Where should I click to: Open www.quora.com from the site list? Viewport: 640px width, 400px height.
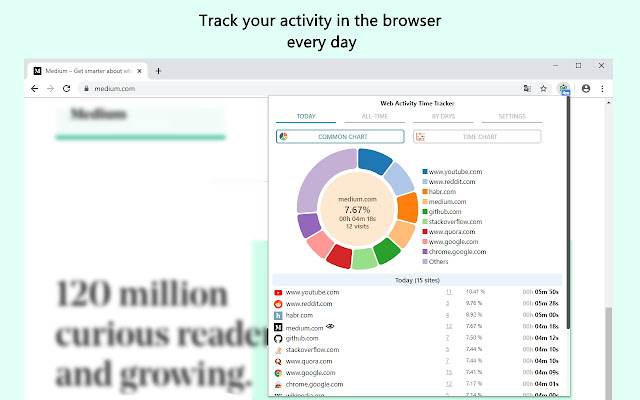point(309,361)
